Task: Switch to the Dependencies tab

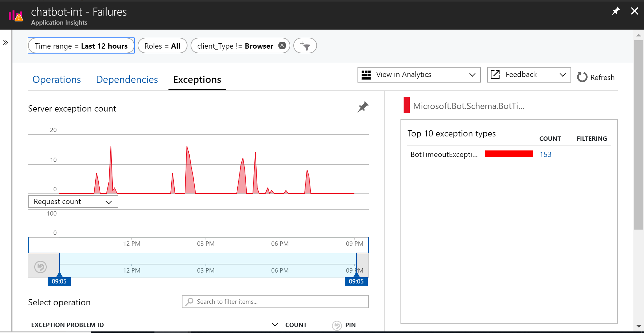Action: 126,79
